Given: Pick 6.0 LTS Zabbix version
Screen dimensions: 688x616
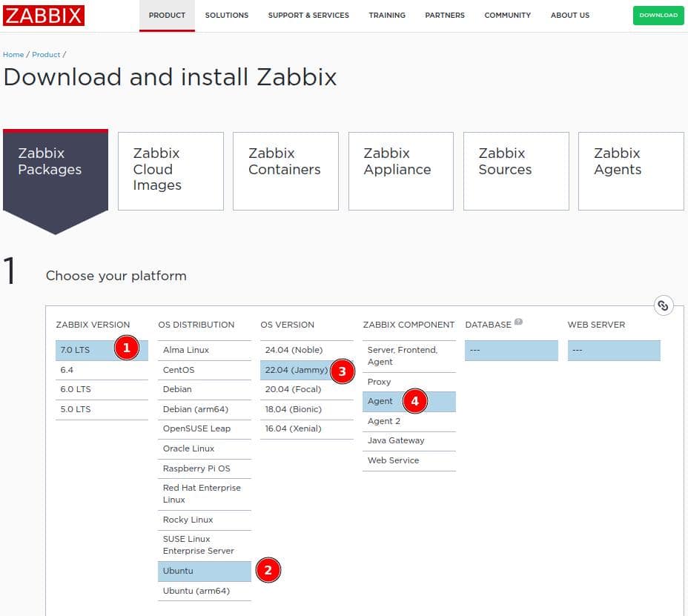Looking at the screenshot, I should [76, 389].
